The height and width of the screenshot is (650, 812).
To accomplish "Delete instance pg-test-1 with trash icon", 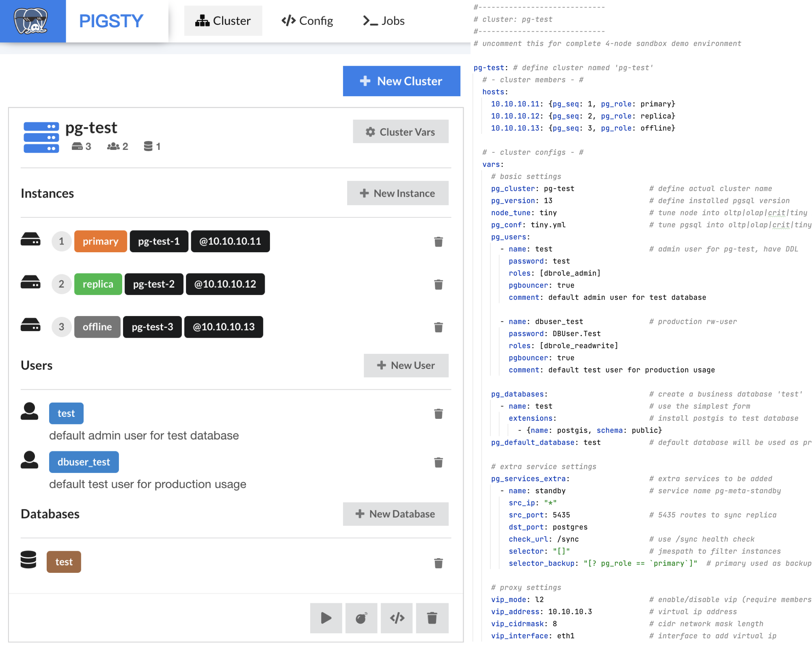I will click(x=438, y=242).
